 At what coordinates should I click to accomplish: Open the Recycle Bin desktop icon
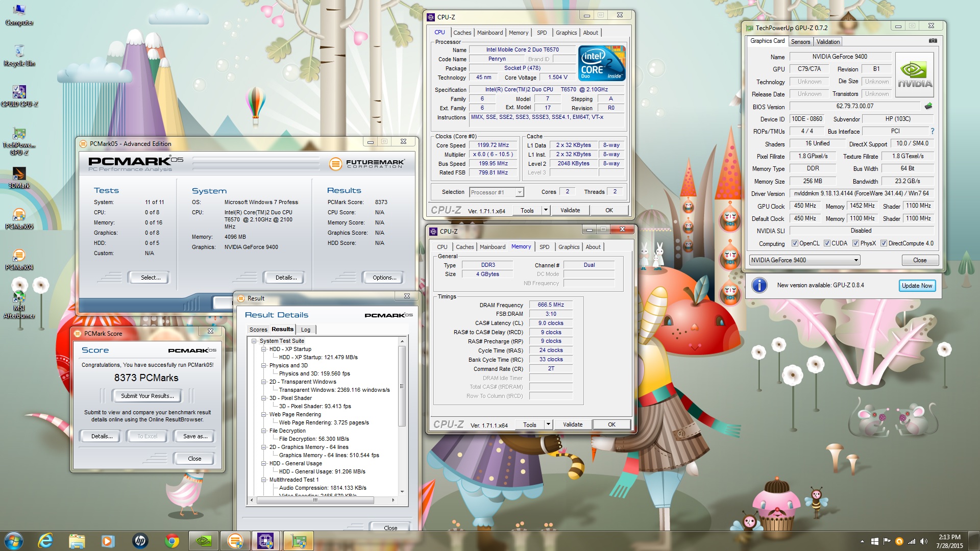click(x=19, y=56)
